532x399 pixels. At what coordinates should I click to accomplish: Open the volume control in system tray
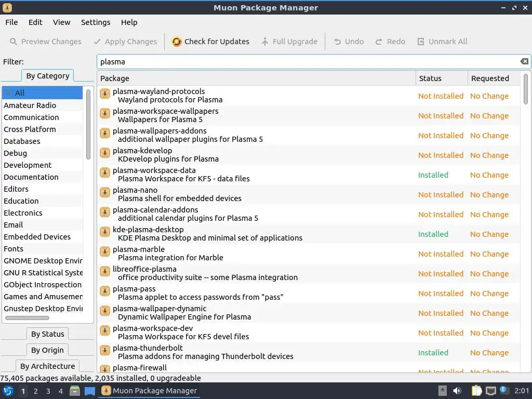click(457, 391)
